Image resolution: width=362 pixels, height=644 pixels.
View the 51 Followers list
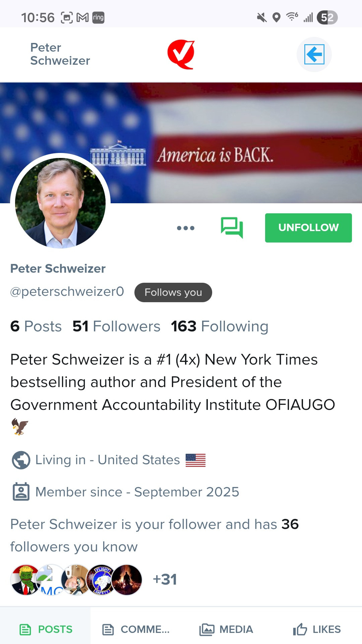116,326
